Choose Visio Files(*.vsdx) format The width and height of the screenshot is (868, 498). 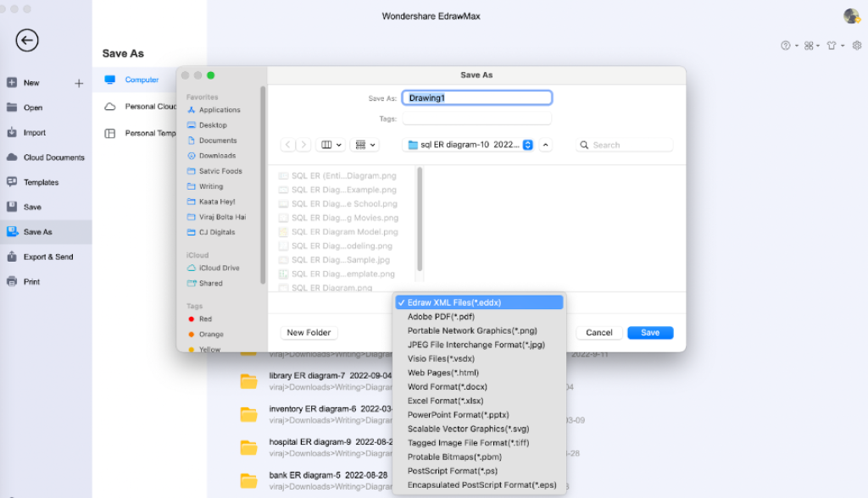[x=480, y=358]
